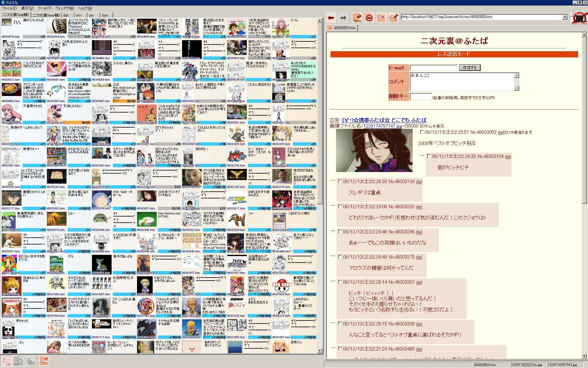This screenshot has height=368, width=588.
Task: Tick the checkbox for post No.49303220
Action: [x=340, y=206]
